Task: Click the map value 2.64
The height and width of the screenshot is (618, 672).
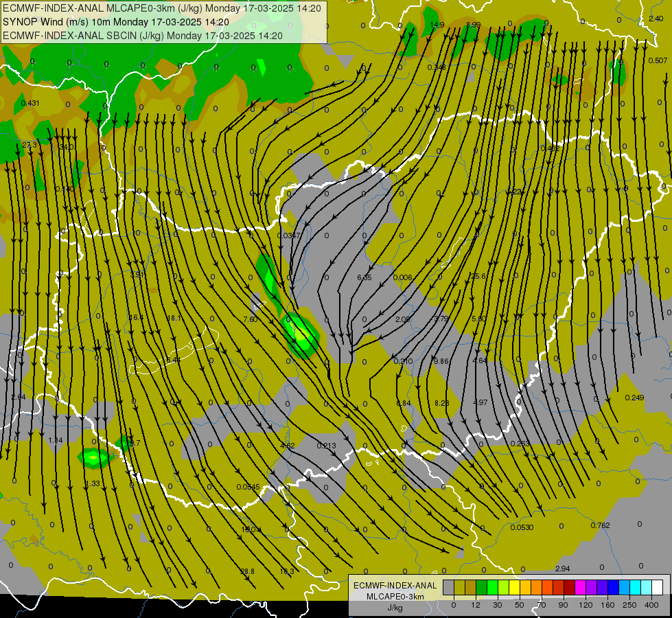Action: pyautogui.click(x=19, y=397)
